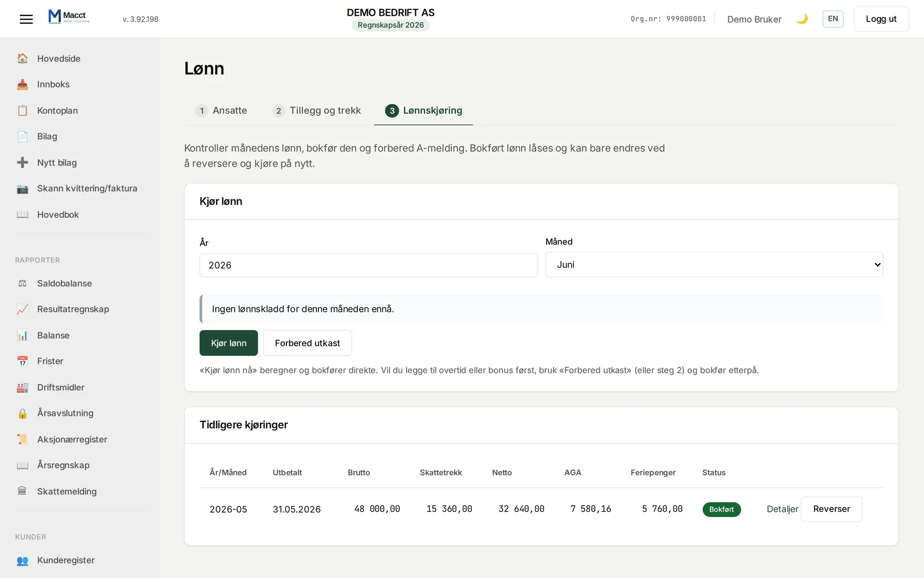
Task: Open the Måned dropdown showing Juni
Action: 714,265
